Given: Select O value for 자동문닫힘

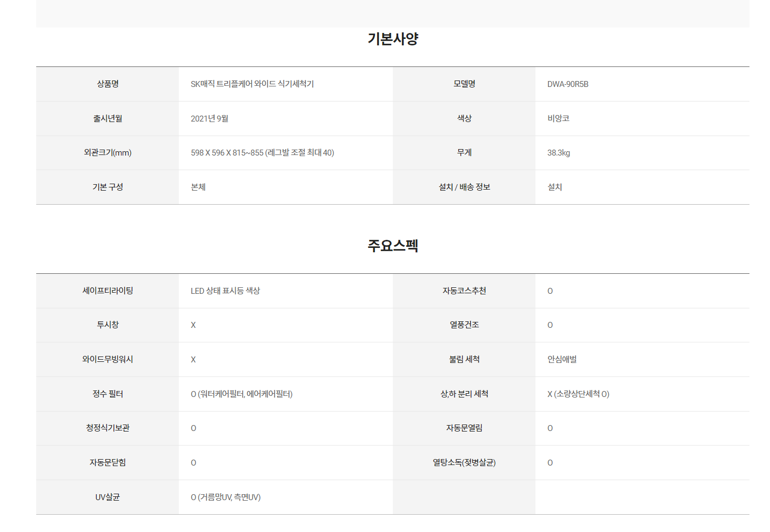Looking at the screenshot, I should tap(193, 463).
